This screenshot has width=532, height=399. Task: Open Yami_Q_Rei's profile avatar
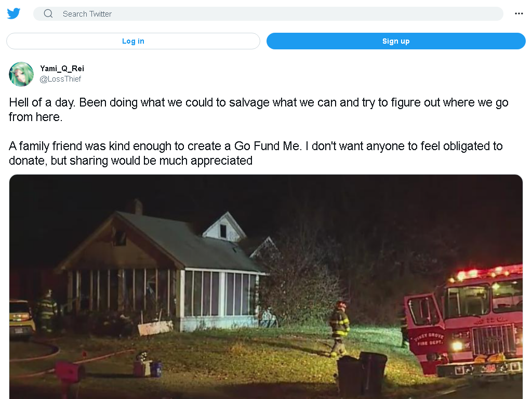[21, 74]
